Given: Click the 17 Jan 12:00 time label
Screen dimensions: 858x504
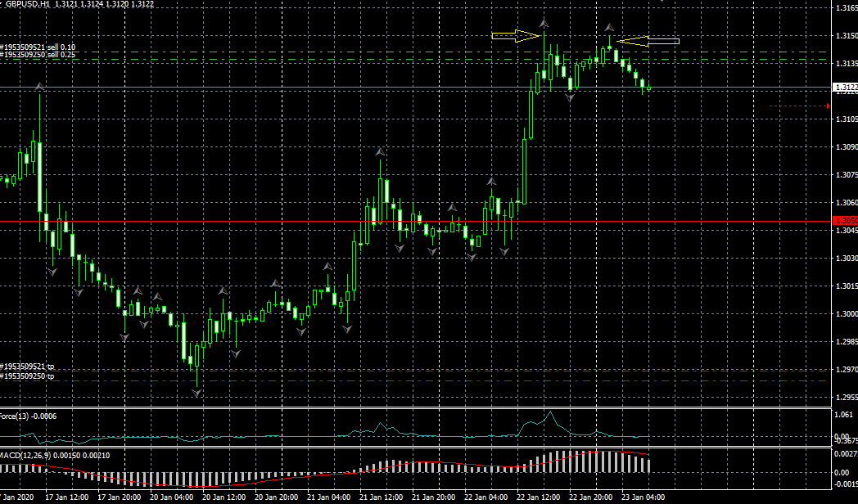Looking at the screenshot, I should (x=67, y=497).
